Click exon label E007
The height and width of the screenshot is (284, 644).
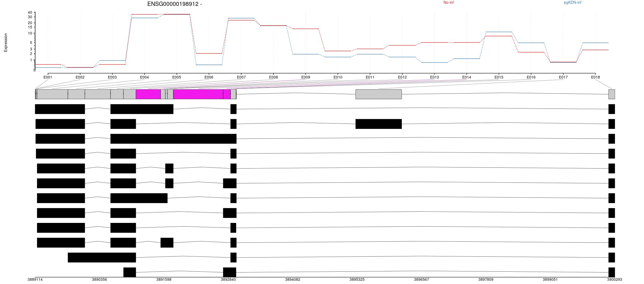click(241, 77)
